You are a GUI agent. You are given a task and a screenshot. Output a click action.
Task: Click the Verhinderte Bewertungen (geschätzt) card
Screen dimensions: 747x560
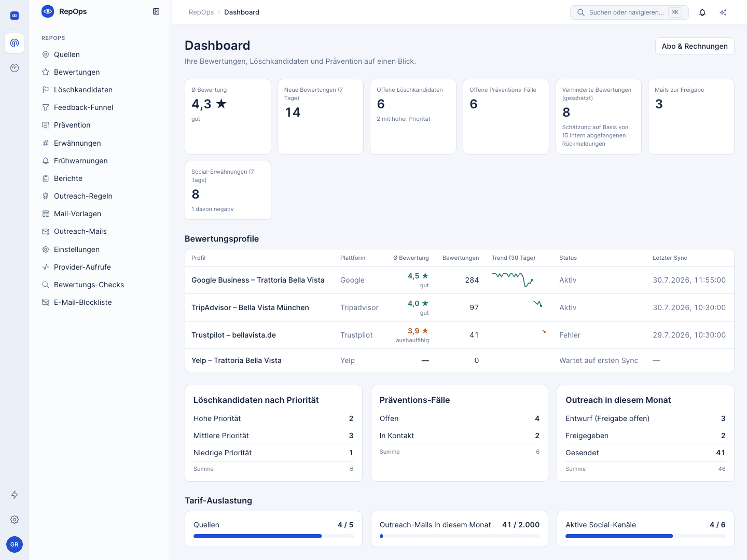pyautogui.click(x=599, y=117)
